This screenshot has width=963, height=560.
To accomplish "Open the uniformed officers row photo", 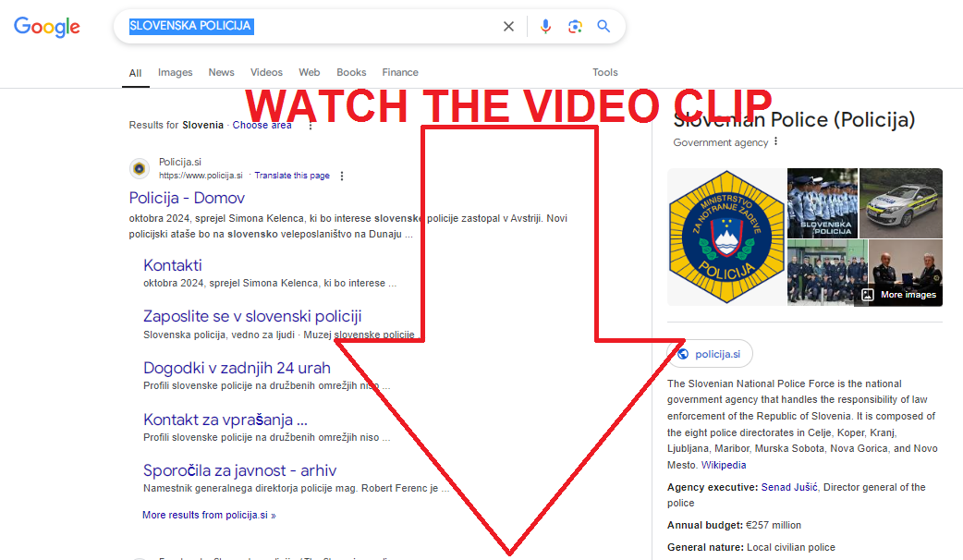I will [x=823, y=203].
